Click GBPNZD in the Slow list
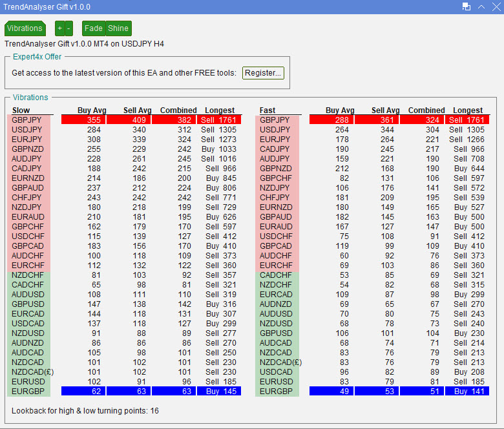504x429 pixels. pyautogui.click(x=28, y=149)
